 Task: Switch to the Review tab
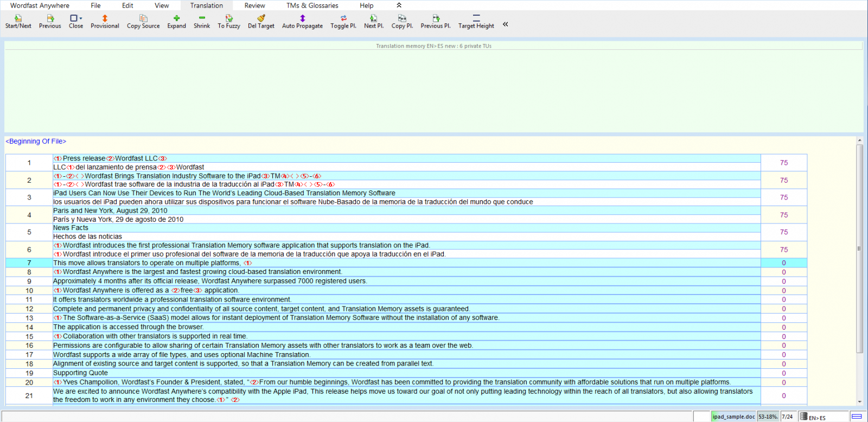click(254, 5)
